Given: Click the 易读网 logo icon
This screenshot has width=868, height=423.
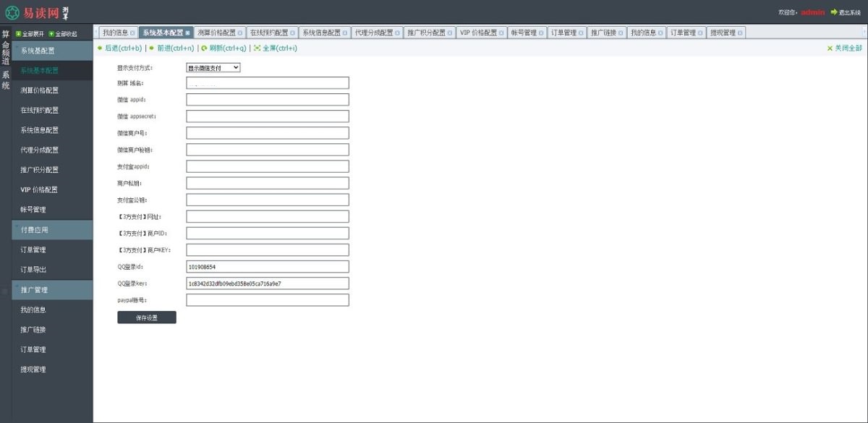Looking at the screenshot, I should (x=12, y=13).
